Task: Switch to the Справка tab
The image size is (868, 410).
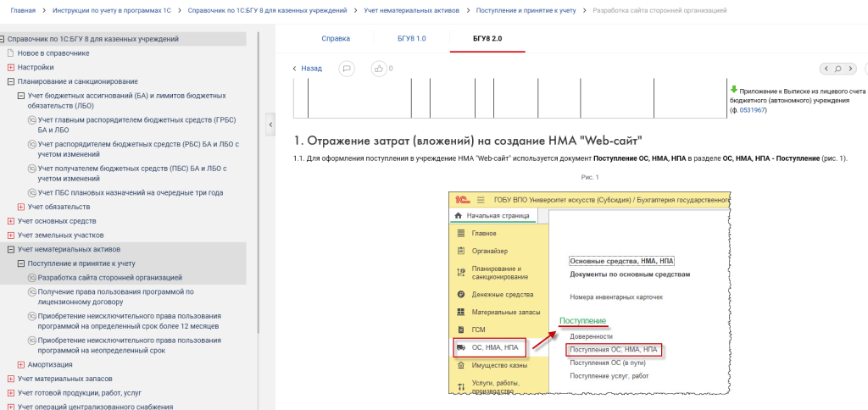Action: click(x=335, y=39)
